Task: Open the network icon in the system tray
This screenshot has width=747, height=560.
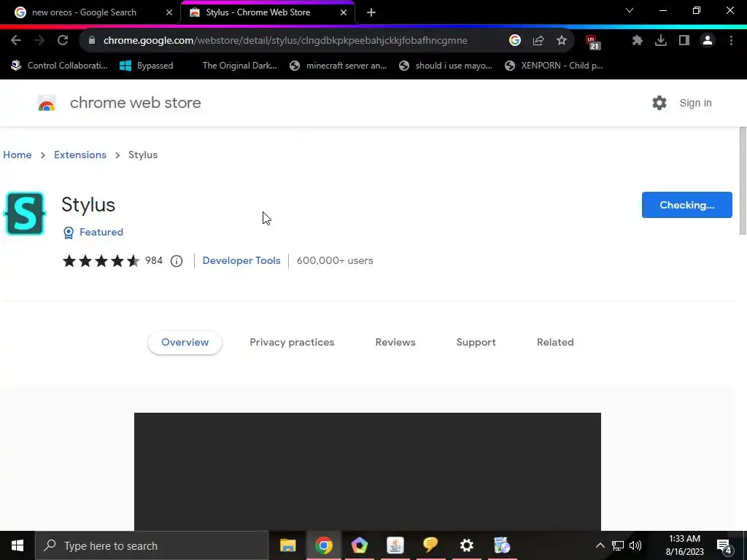Action: pyautogui.click(x=618, y=545)
